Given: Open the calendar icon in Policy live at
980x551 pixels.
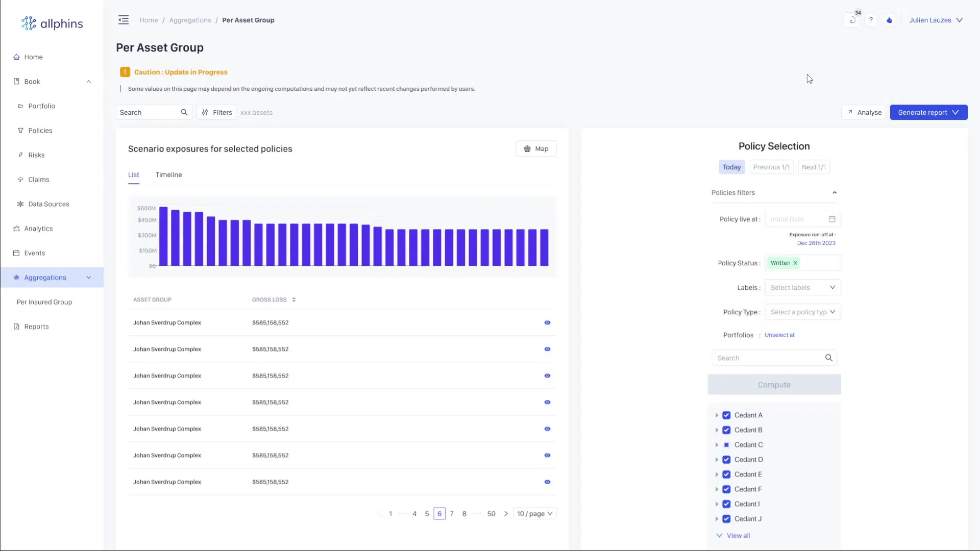Looking at the screenshot, I should [x=832, y=219].
